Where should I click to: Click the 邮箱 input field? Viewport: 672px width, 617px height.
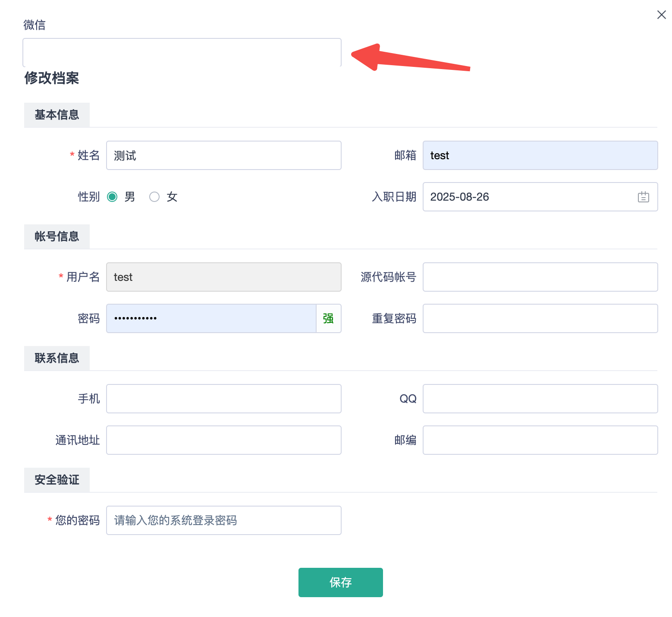click(x=540, y=155)
